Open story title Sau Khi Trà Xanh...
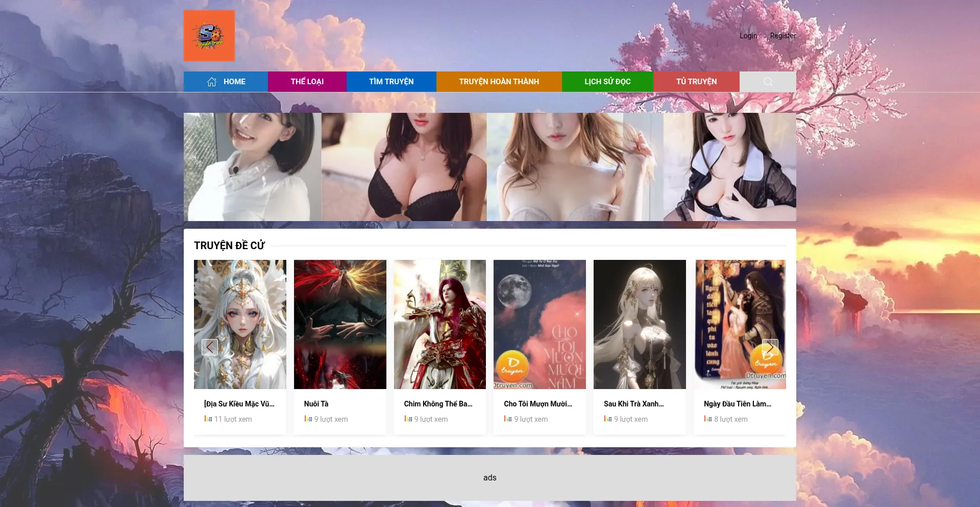Image resolution: width=980 pixels, height=507 pixels. coord(634,404)
